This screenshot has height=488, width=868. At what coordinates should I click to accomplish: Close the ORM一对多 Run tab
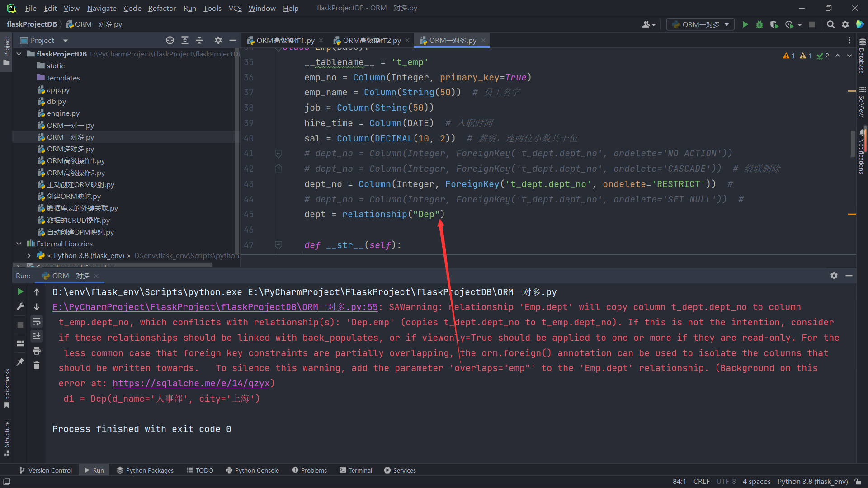(x=96, y=276)
